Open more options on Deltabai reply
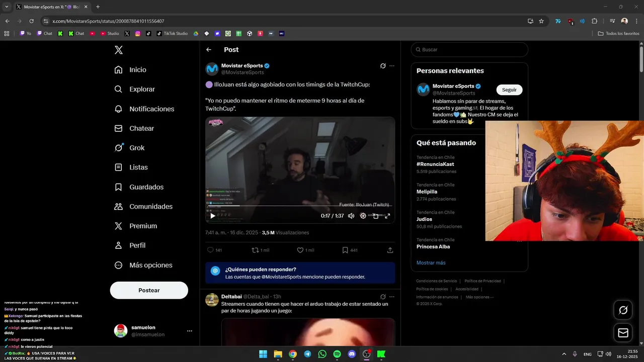This screenshot has height=362, width=644. click(392, 297)
